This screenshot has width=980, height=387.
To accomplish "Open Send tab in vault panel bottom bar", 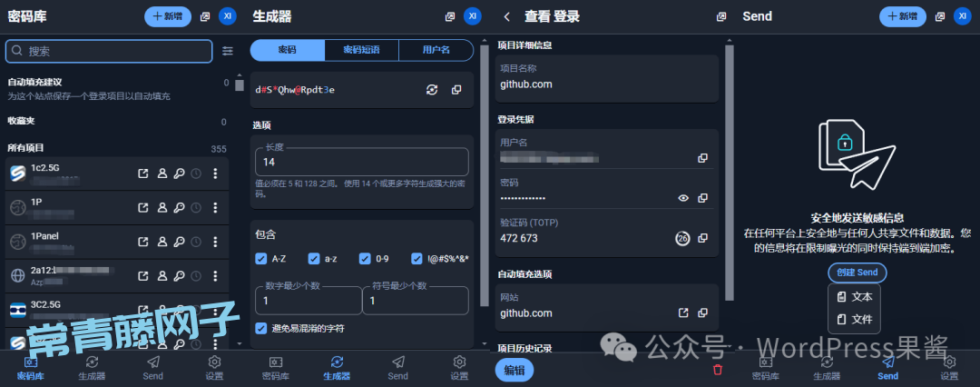I will pyautogui.click(x=152, y=368).
